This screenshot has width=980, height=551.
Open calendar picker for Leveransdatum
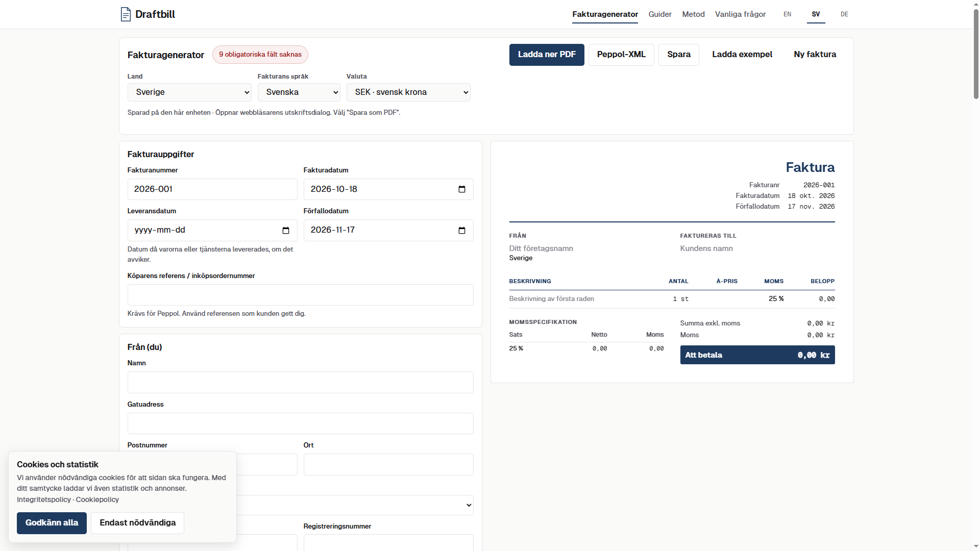286,230
